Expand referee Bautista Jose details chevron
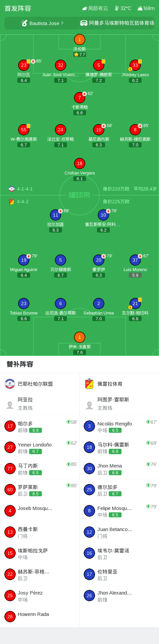Viewport: 159px width, 644px height. coord(62,23)
